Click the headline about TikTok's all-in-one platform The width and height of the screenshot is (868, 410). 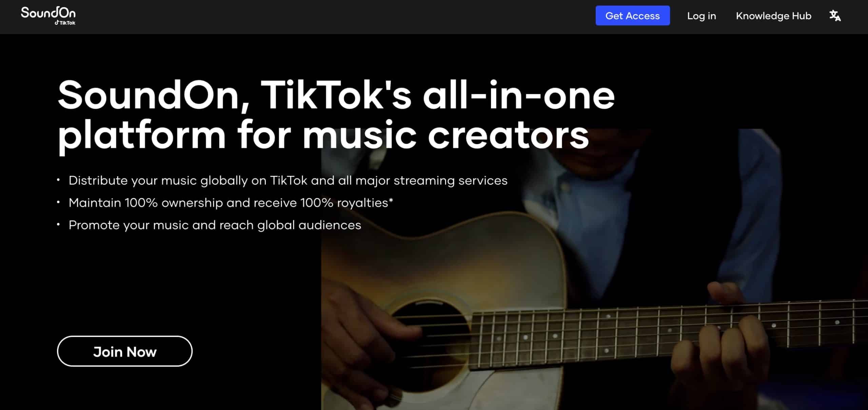coord(336,115)
